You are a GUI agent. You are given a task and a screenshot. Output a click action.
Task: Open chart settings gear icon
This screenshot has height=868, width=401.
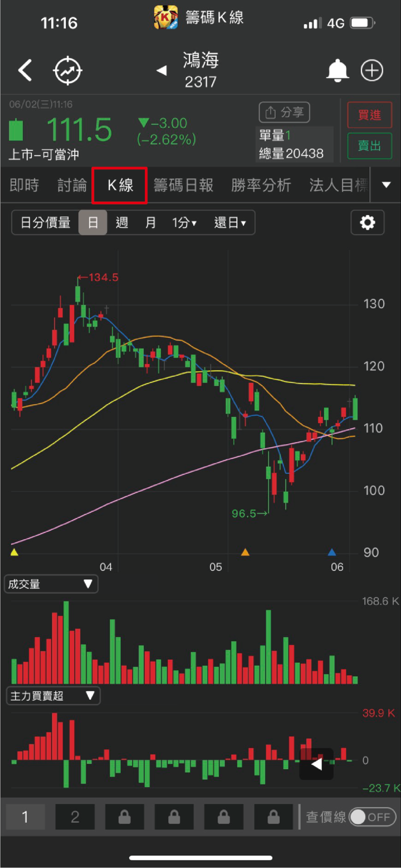click(368, 223)
